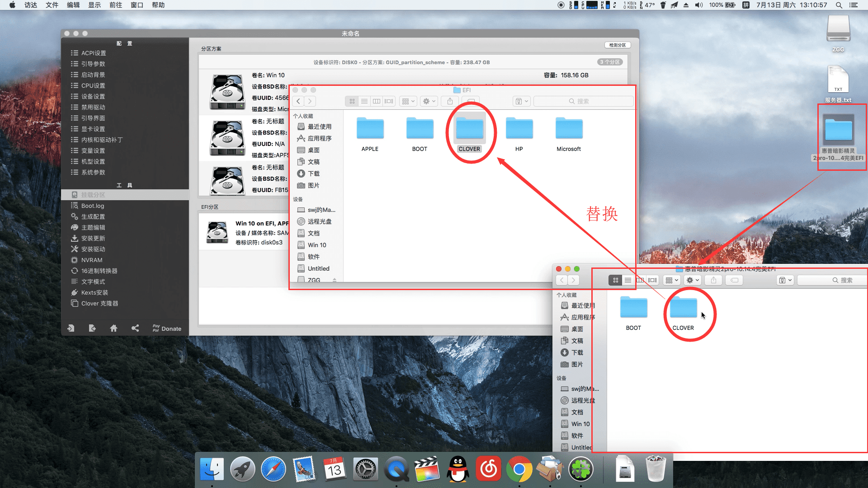Open Kexts安装 in the tools list

tap(94, 292)
